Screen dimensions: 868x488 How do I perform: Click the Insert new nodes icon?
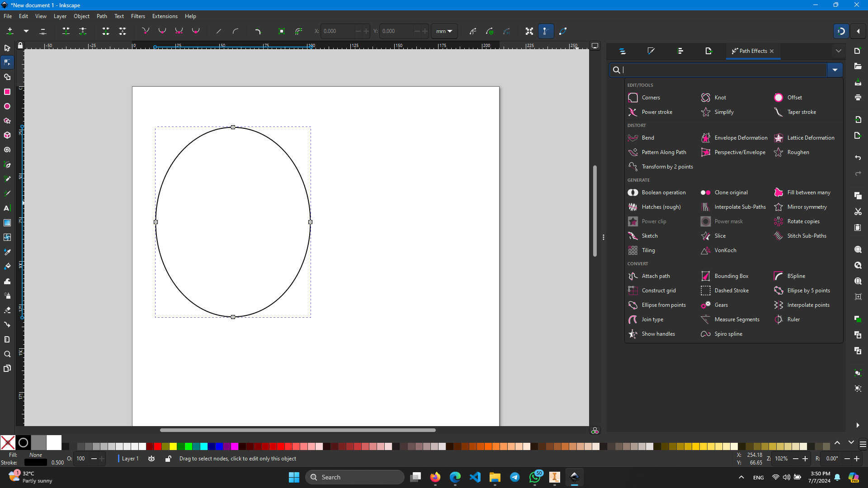click(x=10, y=31)
